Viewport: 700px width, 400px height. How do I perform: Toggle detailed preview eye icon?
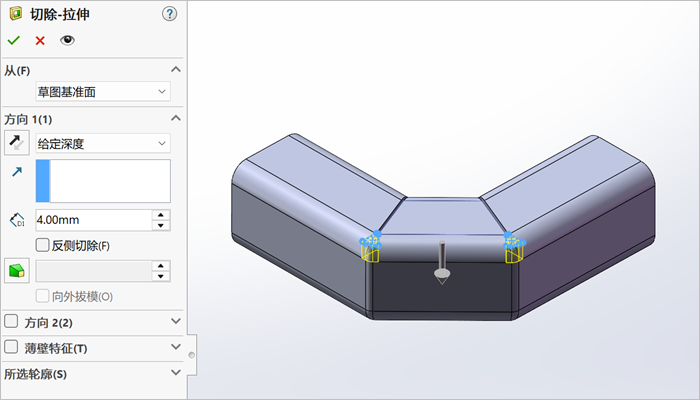pyautogui.click(x=67, y=40)
